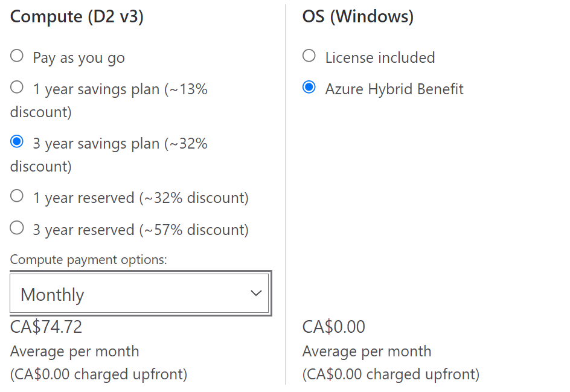Choose the 1 year savings plan option
This screenshot has width=570, height=392.
[17, 88]
